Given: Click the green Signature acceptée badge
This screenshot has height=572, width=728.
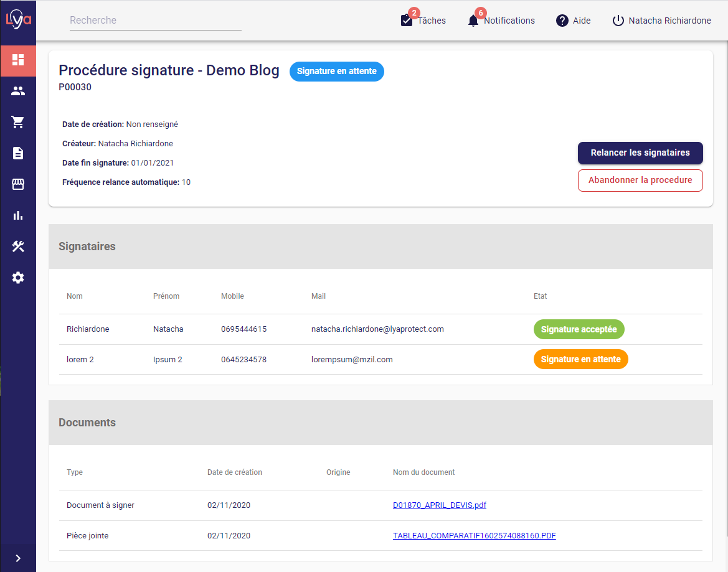Looking at the screenshot, I should click(579, 329).
